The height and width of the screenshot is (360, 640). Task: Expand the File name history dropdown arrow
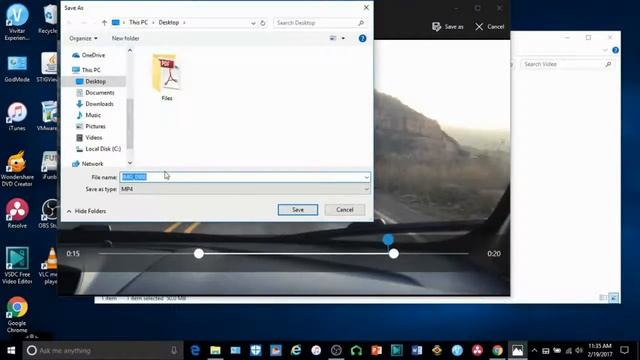click(x=366, y=177)
